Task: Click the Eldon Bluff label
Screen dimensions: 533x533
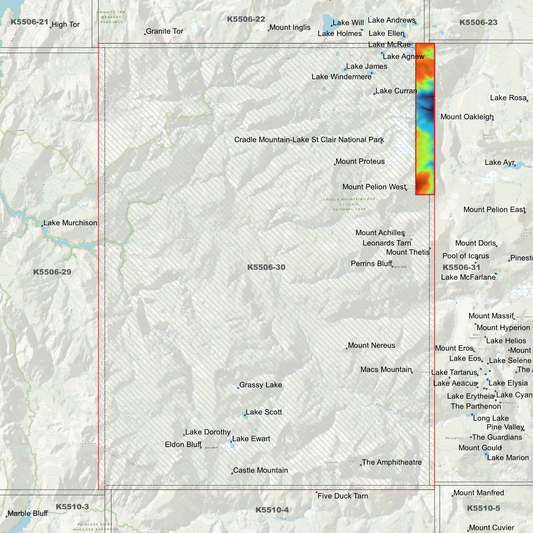Action: [183, 445]
